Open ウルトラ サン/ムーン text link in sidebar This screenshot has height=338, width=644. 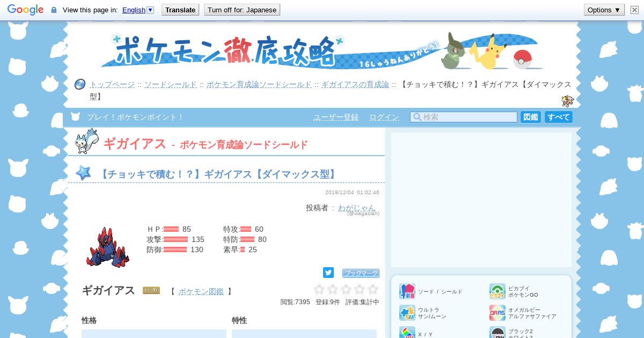point(432,313)
